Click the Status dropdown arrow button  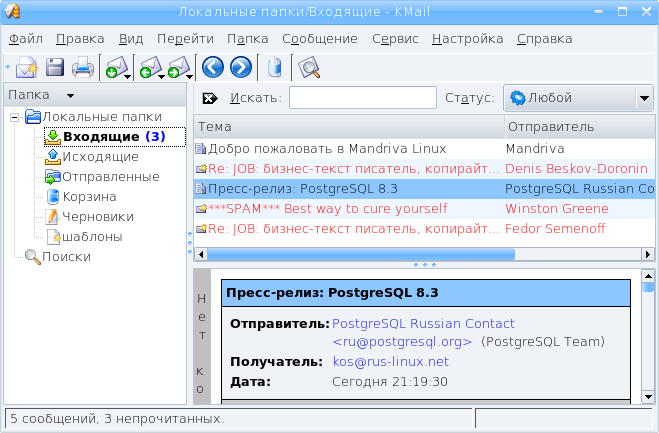[644, 98]
